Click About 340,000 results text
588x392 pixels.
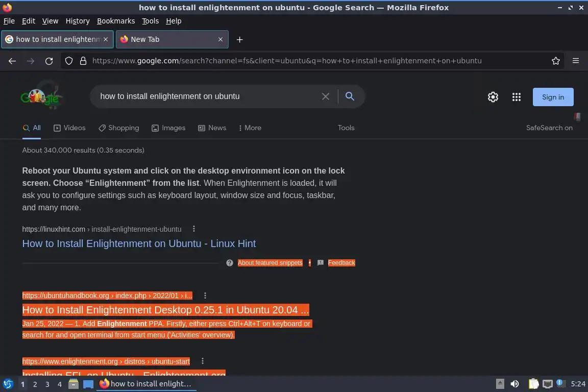point(83,151)
